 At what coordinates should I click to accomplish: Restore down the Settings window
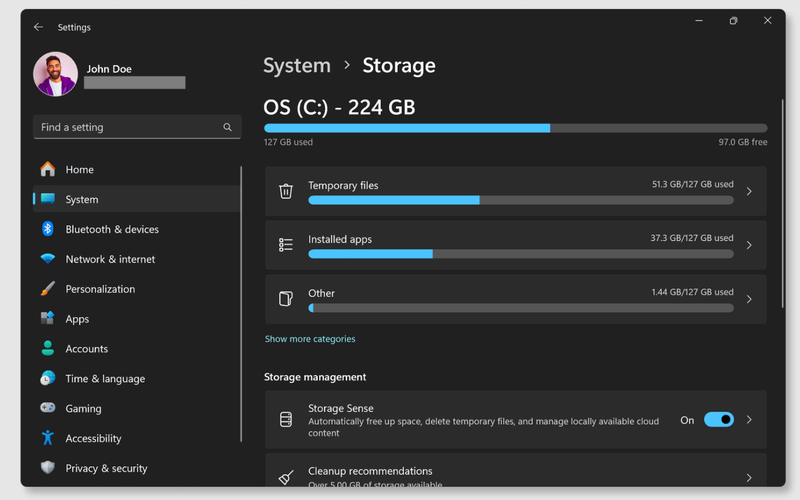(733, 20)
